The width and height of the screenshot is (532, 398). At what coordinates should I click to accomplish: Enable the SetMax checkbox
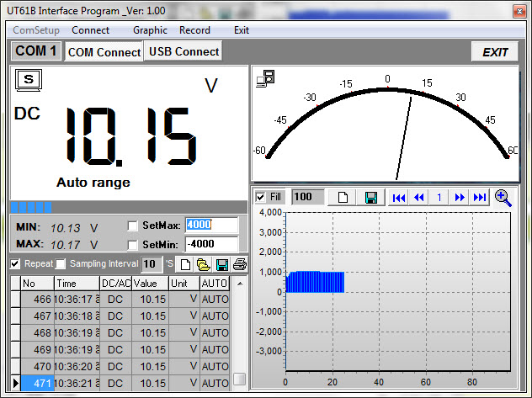[x=132, y=226]
